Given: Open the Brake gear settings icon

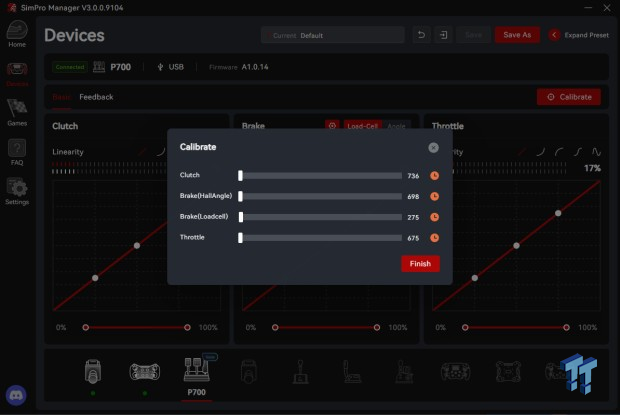Looking at the screenshot, I should pos(332,126).
